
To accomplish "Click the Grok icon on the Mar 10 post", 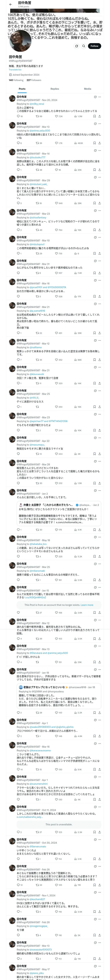I will (x=95, y=237).
